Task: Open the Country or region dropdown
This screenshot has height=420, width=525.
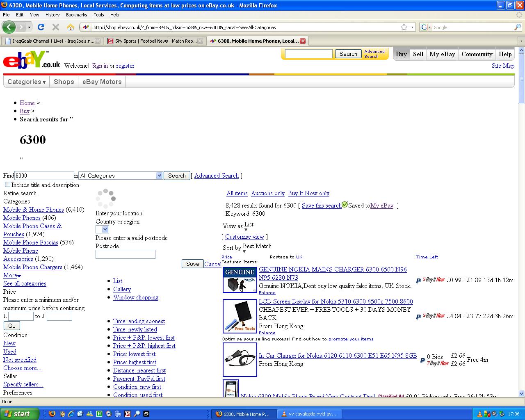Action: coord(102,229)
